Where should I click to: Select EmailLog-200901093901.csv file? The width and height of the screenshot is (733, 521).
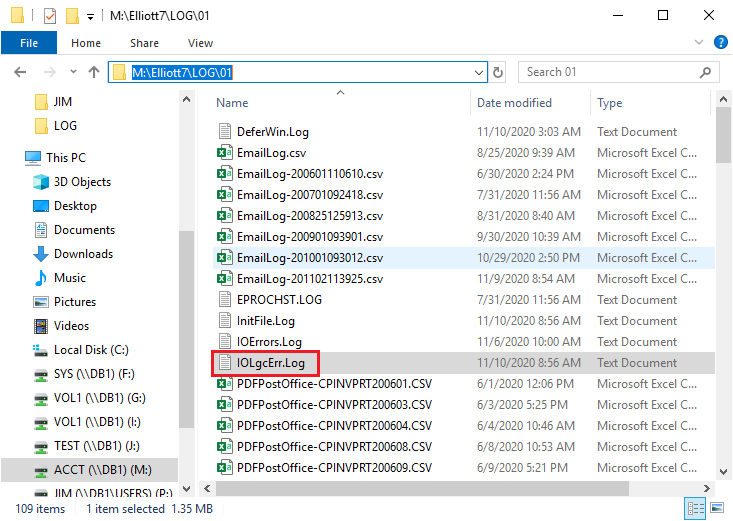tap(310, 237)
